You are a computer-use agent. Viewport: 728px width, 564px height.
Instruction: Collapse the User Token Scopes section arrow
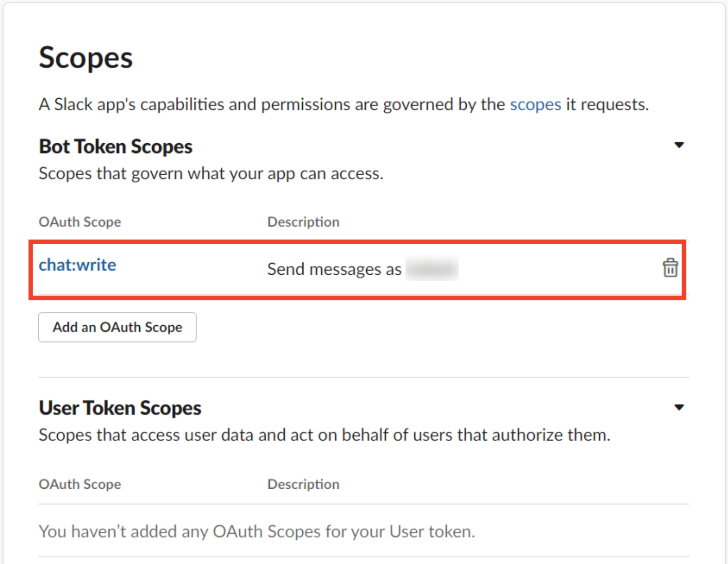tap(679, 407)
